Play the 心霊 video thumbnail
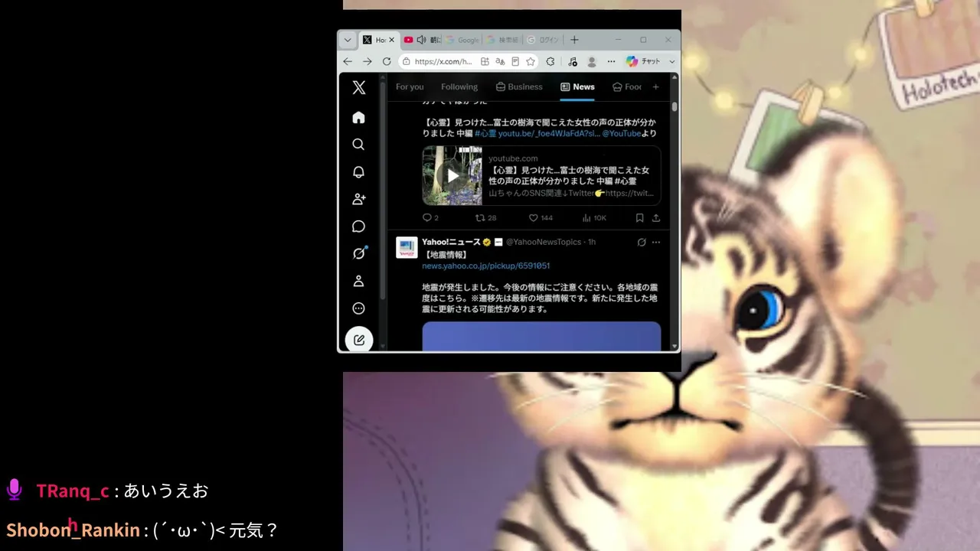Viewport: 980px width, 551px height. pyautogui.click(x=452, y=176)
